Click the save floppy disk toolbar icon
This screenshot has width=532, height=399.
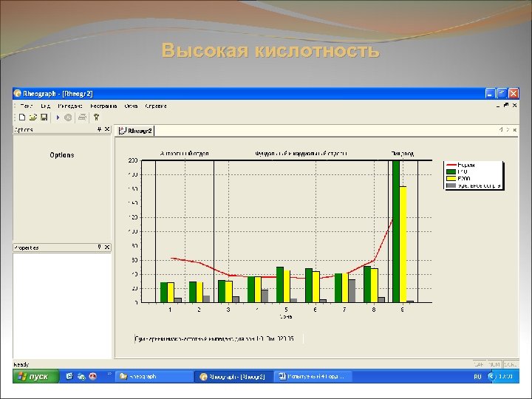coord(44,117)
